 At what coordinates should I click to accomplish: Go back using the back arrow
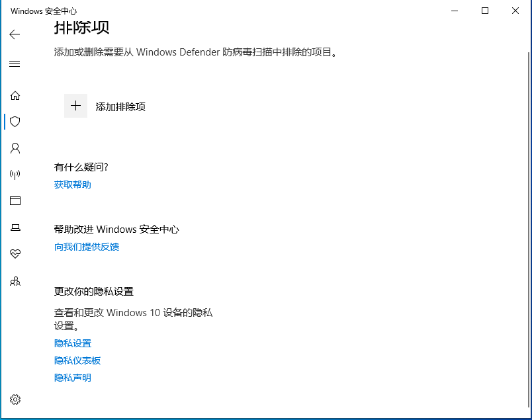[15, 34]
